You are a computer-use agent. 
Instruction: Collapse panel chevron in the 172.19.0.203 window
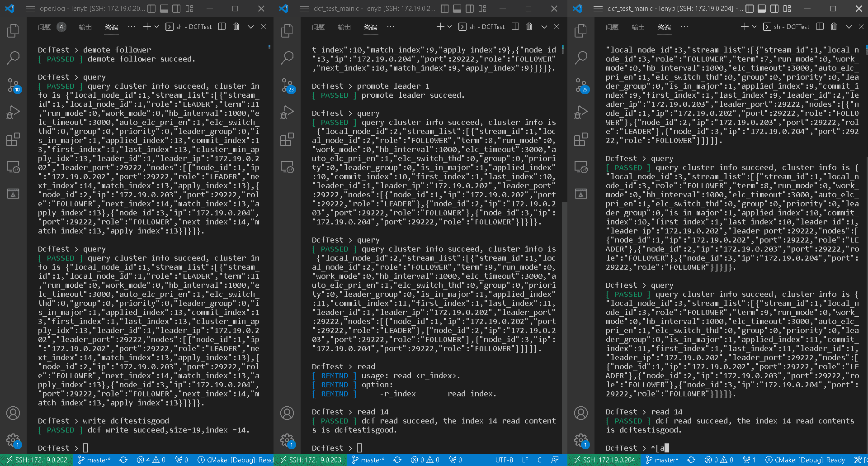(x=544, y=27)
